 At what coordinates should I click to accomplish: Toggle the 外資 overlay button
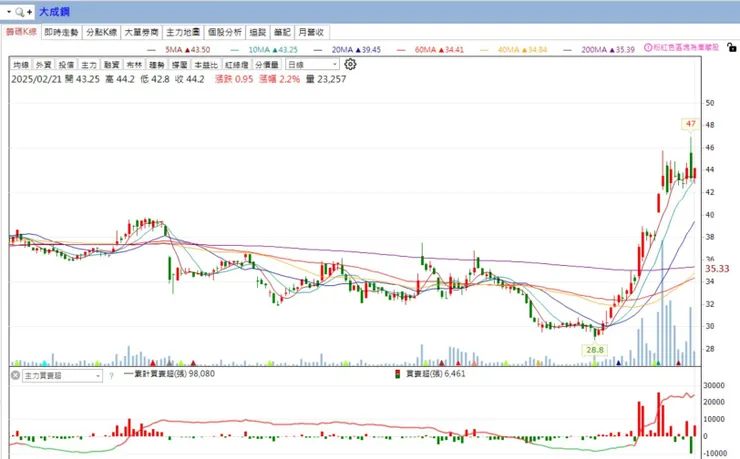point(43,65)
